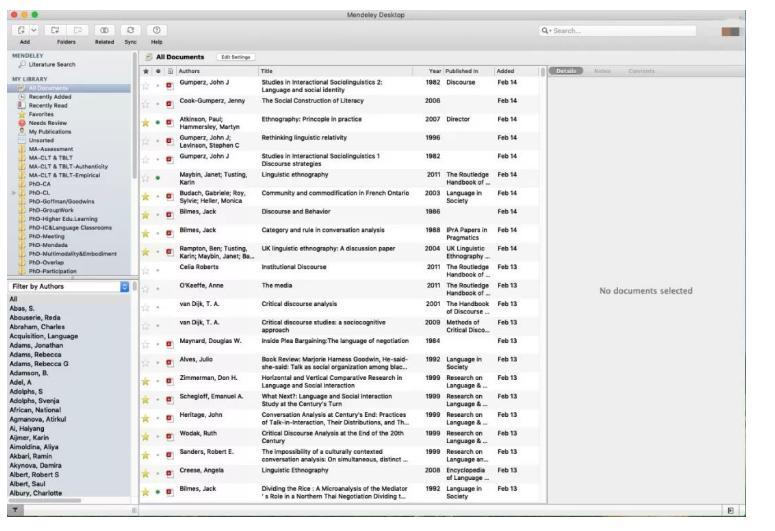Select the Unsorted documents entry

41,140
